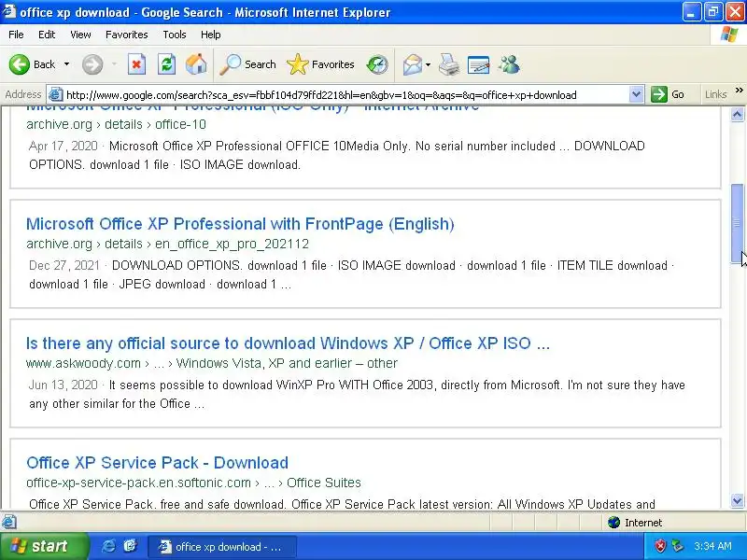Click the Apr 17, 2020 result snippet
Screen dimensions: 747x560
337,155
